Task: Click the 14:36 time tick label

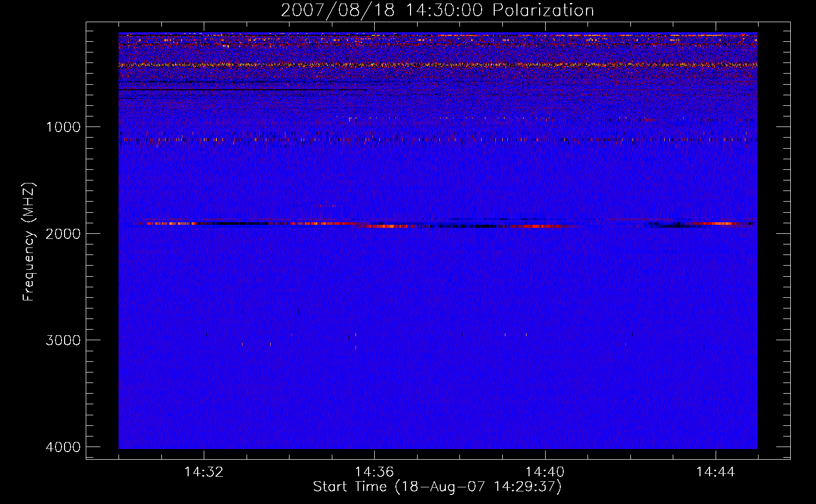Action: (374, 472)
